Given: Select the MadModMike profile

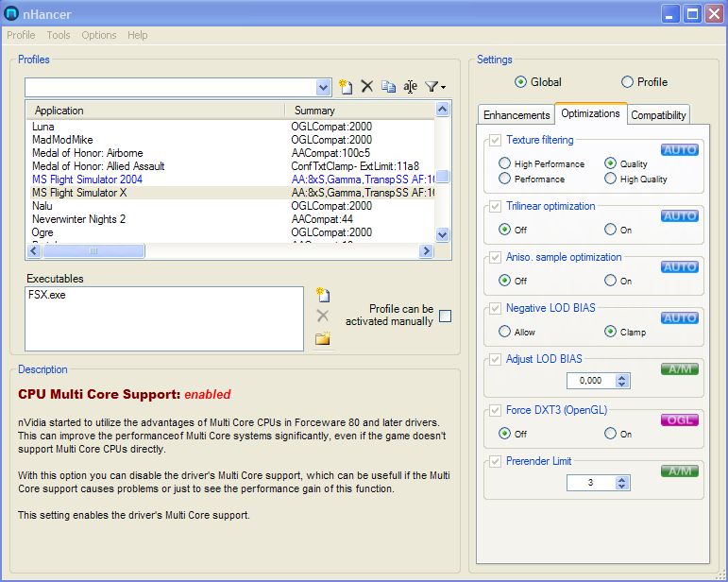Looking at the screenshot, I should click(231, 140).
